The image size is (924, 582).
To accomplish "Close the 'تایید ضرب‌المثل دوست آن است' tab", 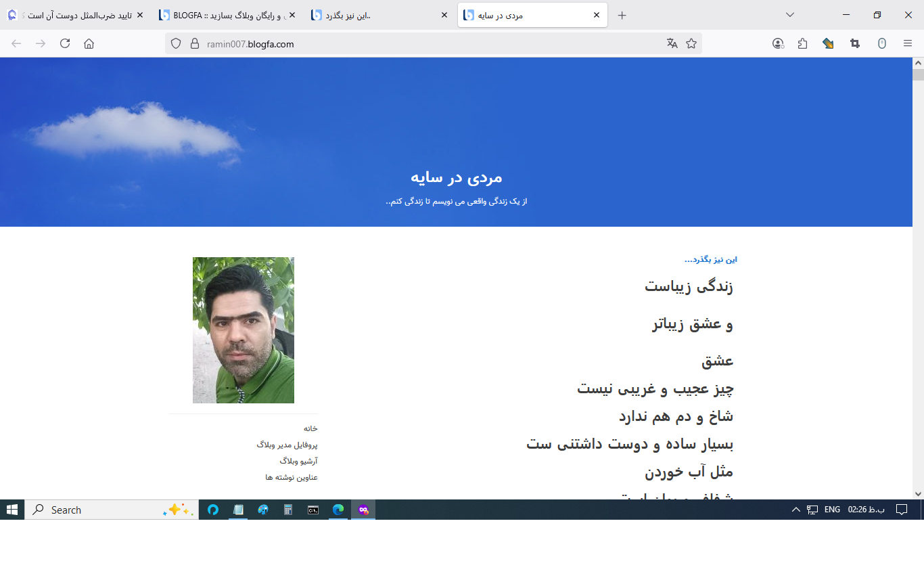I will [140, 15].
